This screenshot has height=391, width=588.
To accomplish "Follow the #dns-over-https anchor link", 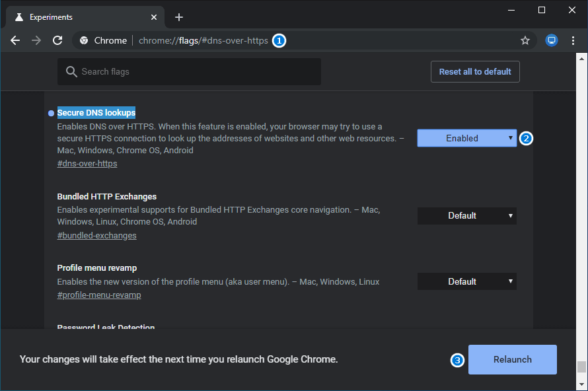I will (x=87, y=164).
